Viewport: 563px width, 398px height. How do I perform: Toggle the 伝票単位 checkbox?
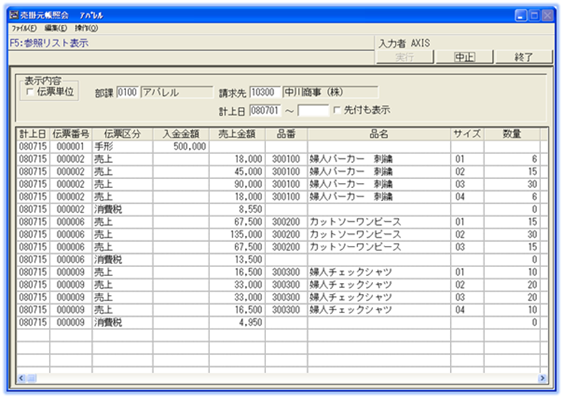30,92
